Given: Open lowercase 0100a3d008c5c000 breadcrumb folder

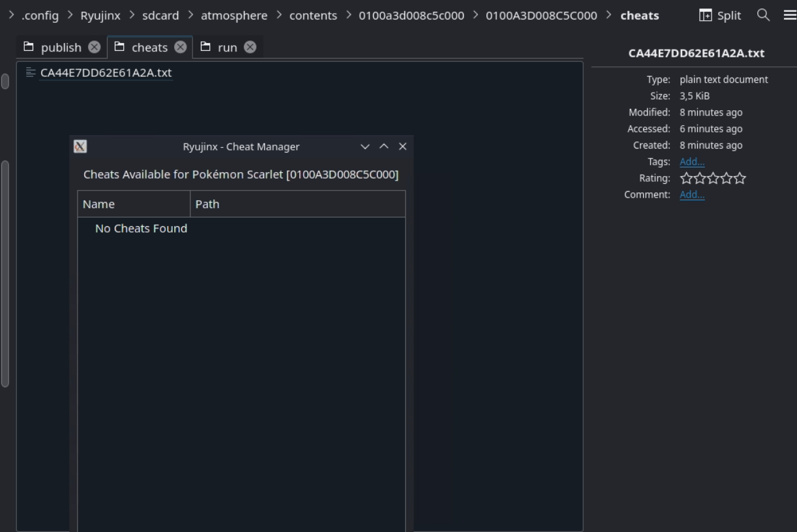Looking at the screenshot, I should point(412,15).
